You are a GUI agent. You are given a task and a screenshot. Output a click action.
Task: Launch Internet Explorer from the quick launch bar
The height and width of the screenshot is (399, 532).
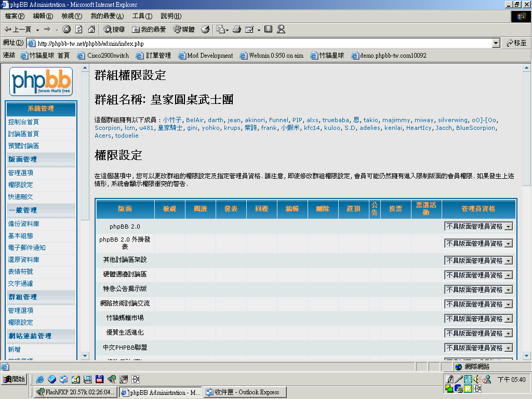click(x=40, y=379)
